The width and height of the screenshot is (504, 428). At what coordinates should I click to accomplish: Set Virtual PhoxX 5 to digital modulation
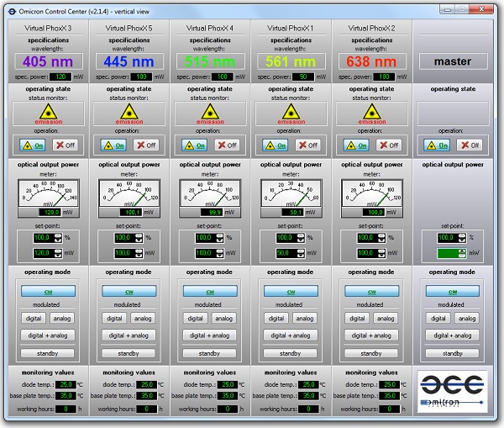115,319
